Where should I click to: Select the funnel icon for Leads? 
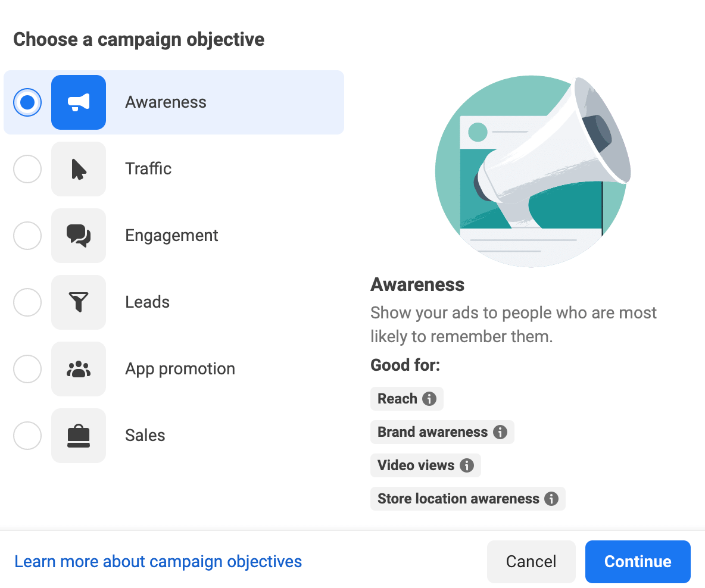[79, 302]
